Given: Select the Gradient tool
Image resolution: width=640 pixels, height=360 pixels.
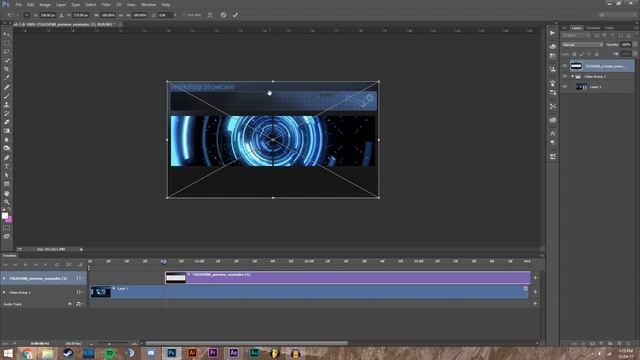Looking at the screenshot, I should coord(7,131).
